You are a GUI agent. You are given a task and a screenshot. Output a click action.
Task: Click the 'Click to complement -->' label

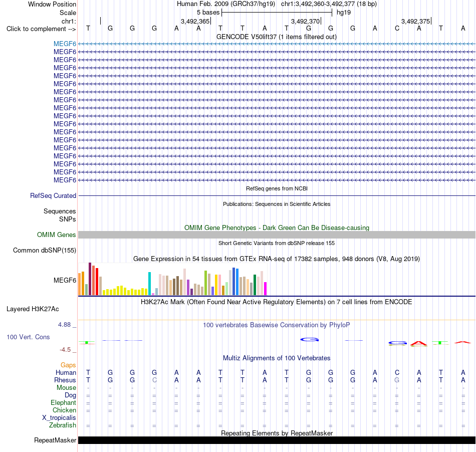(41, 29)
